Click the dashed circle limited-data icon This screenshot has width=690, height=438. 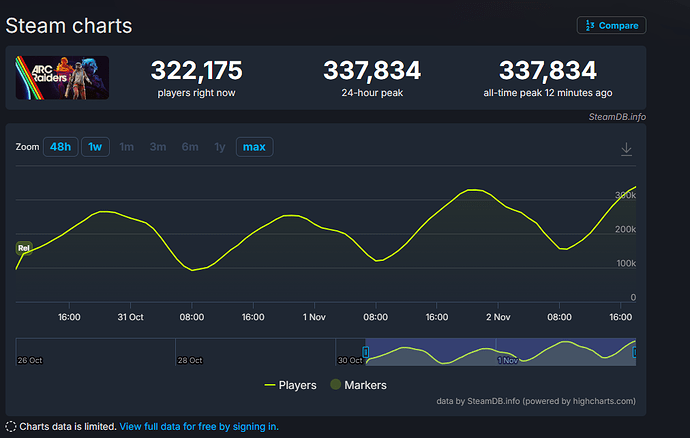[10, 426]
